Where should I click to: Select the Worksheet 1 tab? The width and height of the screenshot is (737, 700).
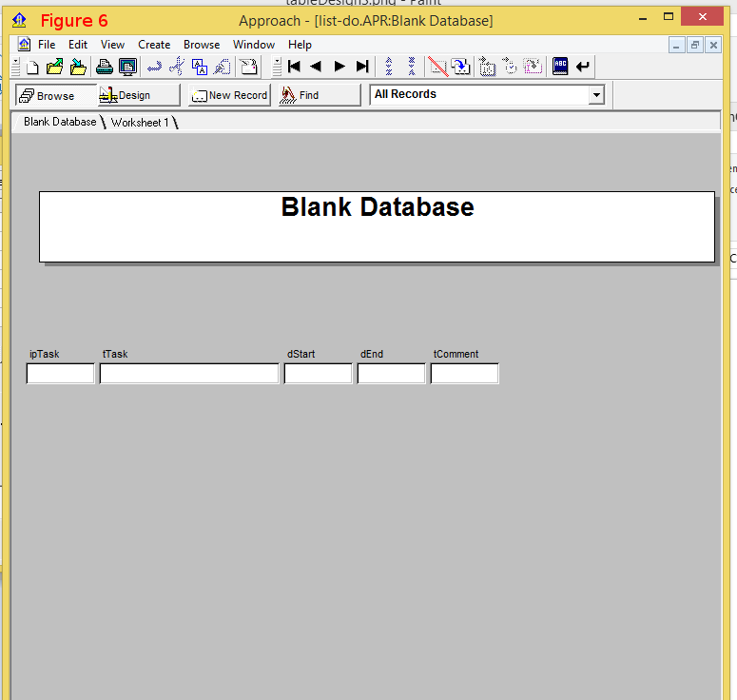pos(140,123)
